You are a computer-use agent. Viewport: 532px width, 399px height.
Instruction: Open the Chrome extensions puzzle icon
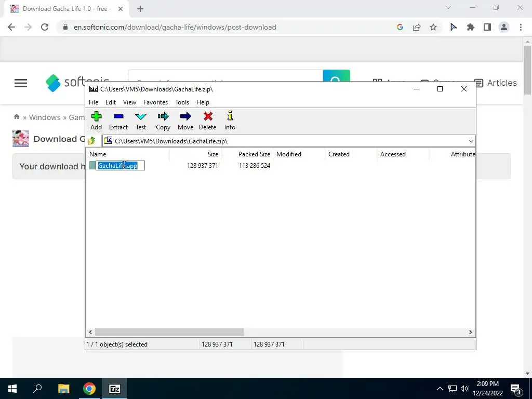coord(471,27)
